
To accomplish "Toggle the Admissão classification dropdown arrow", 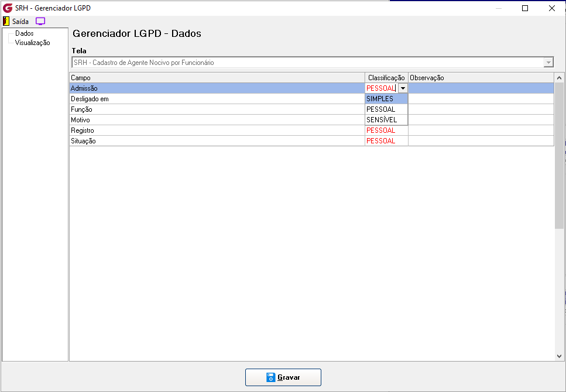I will point(403,88).
